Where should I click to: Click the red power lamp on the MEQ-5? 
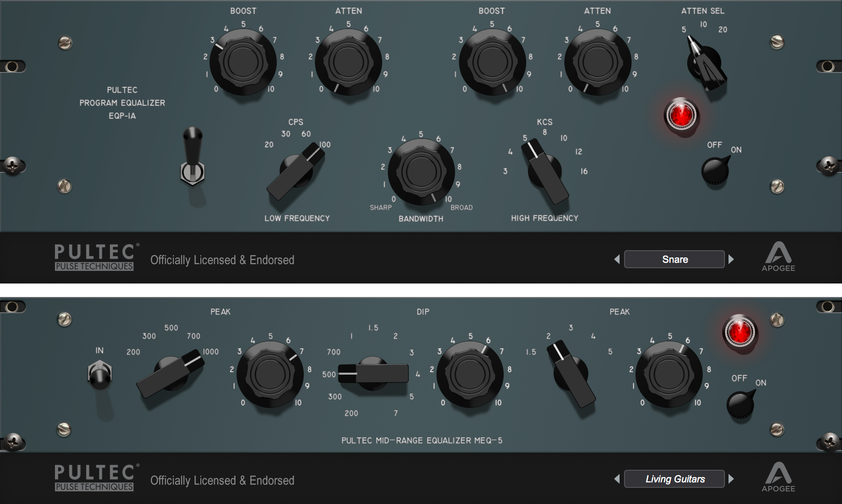(739, 332)
